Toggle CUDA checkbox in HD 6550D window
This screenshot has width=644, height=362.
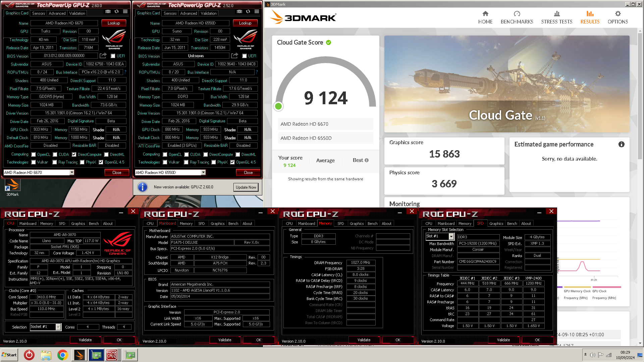pos(186,155)
